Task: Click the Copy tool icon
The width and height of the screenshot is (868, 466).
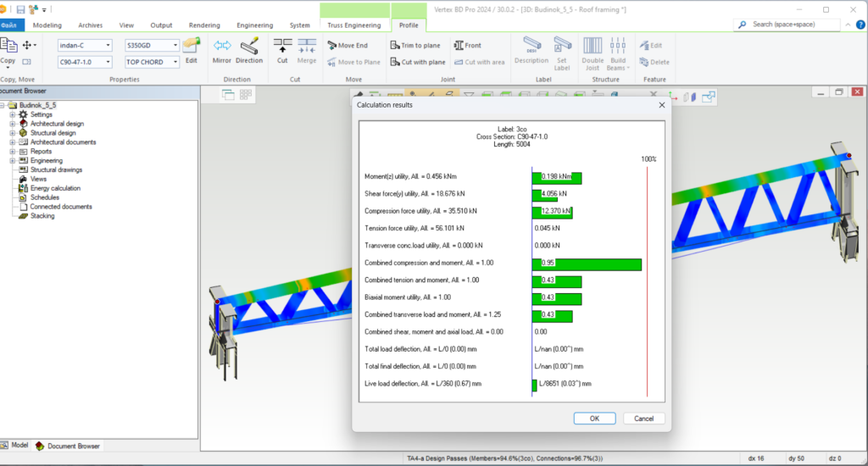Action: (x=8, y=46)
